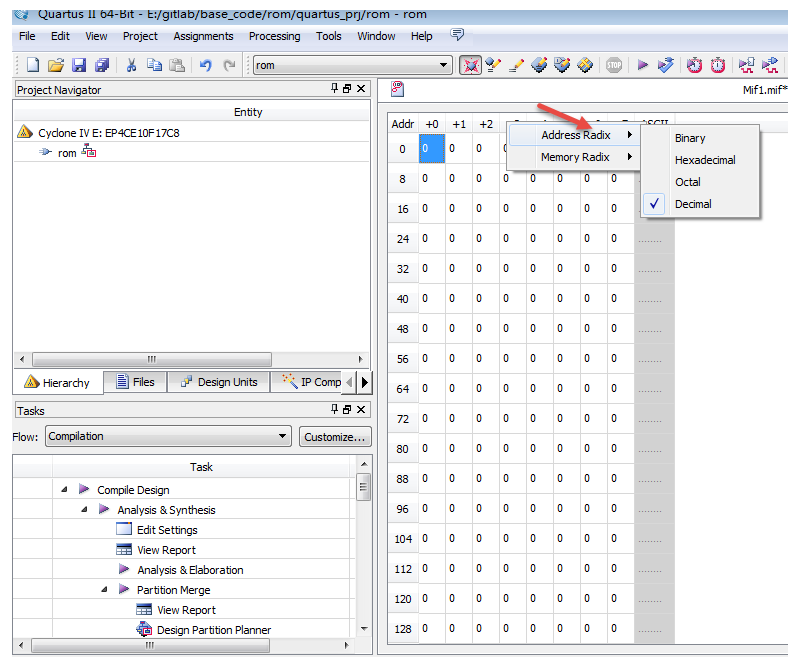The height and width of the screenshot is (668, 800).
Task: Open the Memory Radix submenu
Action: (x=574, y=157)
